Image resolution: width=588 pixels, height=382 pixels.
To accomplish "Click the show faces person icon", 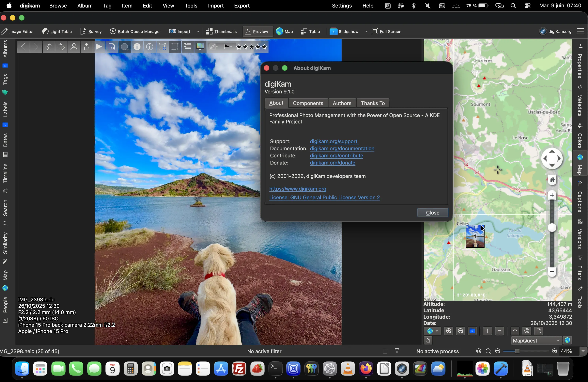I will pos(74,47).
